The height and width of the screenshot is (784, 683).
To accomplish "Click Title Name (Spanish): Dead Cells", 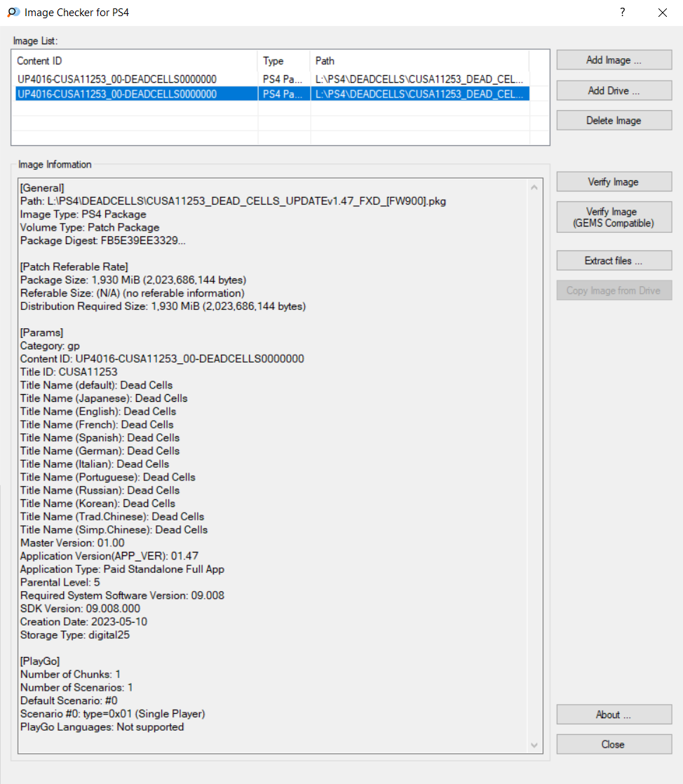I will pyautogui.click(x=100, y=438).
